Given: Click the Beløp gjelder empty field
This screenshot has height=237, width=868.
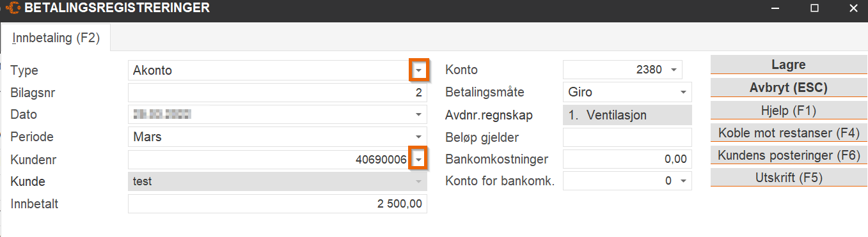Looking at the screenshot, I should (x=627, y=137).
